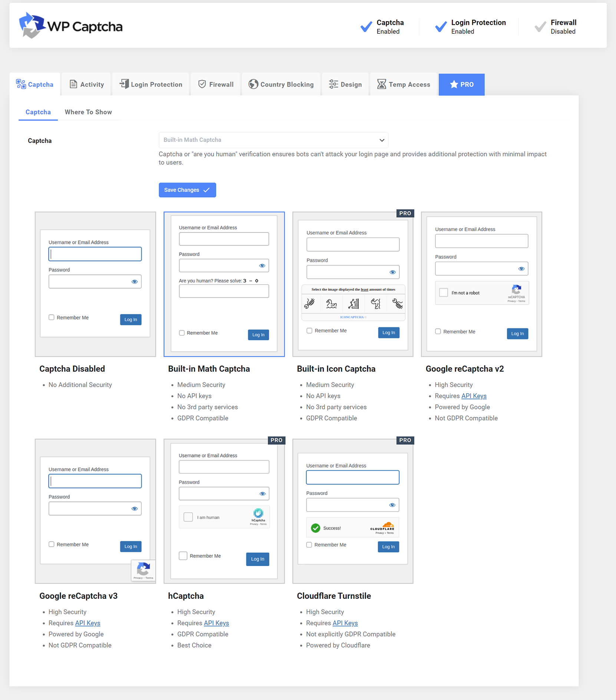Tick the I'm not a robot checkbox
The width and height of the screenshot is (616, 700).
(444, 292)
